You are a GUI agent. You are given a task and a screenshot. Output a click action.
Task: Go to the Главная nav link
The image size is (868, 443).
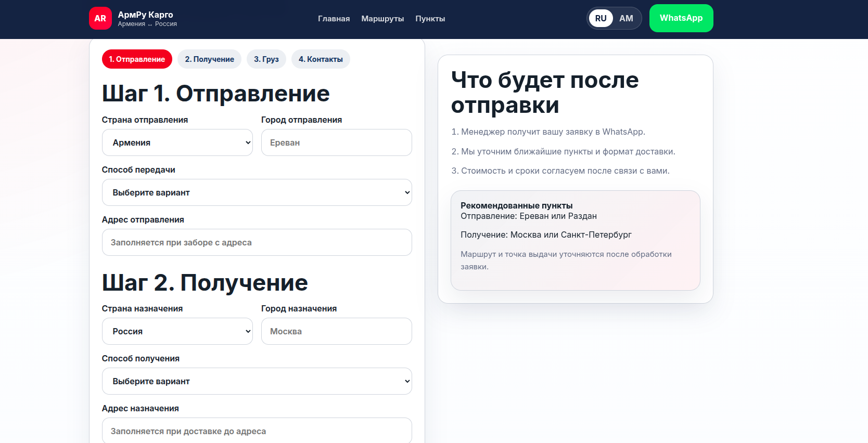click(334, 19)
